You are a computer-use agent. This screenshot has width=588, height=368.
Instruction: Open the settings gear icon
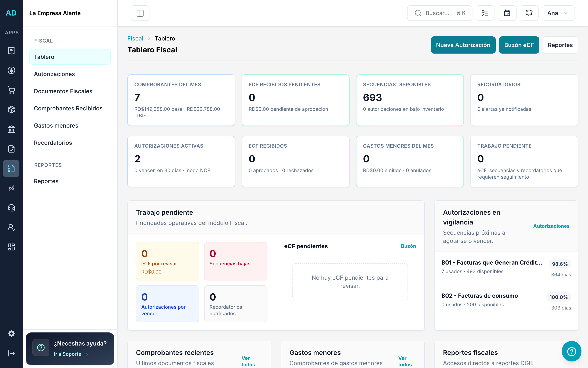[x=11, y=333]
